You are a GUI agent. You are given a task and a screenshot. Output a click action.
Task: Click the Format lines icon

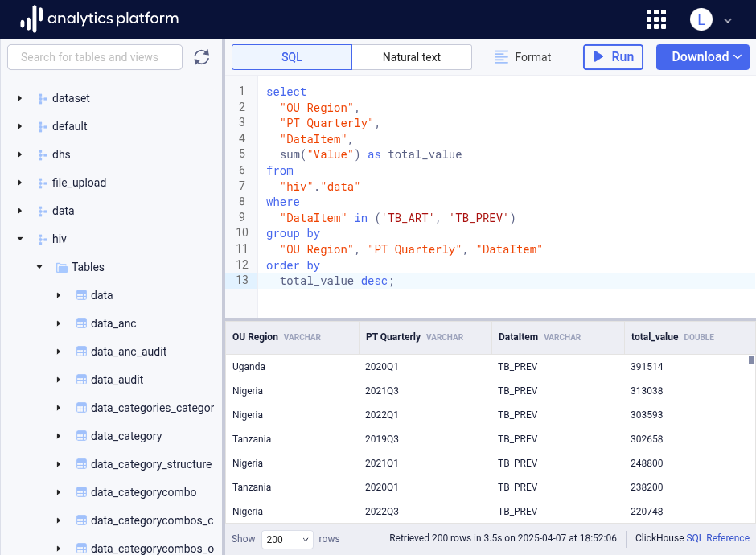(x=501, y=57)
